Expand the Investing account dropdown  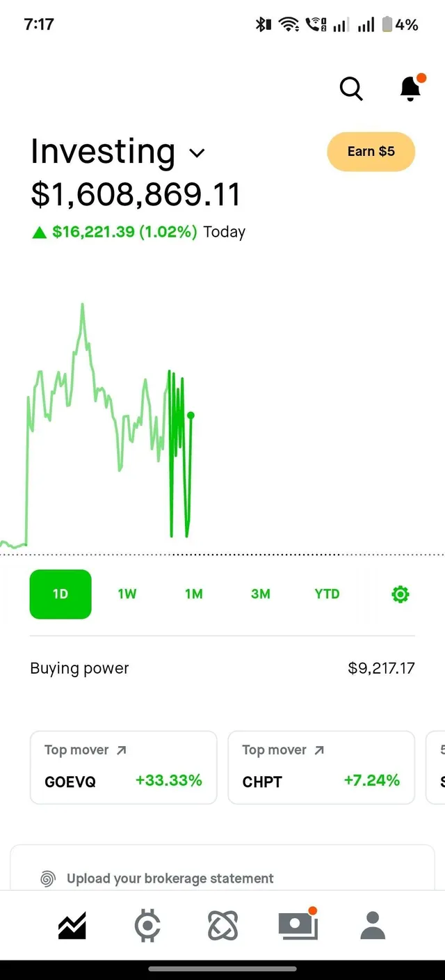tap(197, 152)
